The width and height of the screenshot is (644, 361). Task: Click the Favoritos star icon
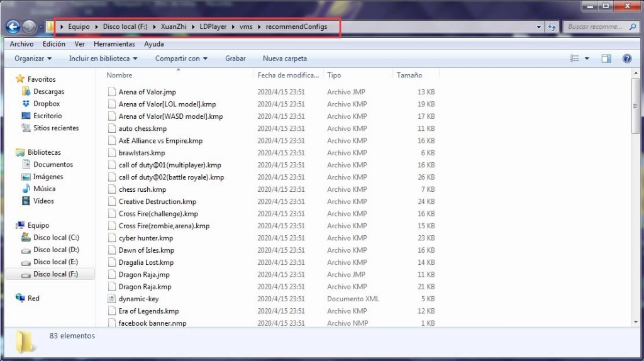[x=19, y=79]
